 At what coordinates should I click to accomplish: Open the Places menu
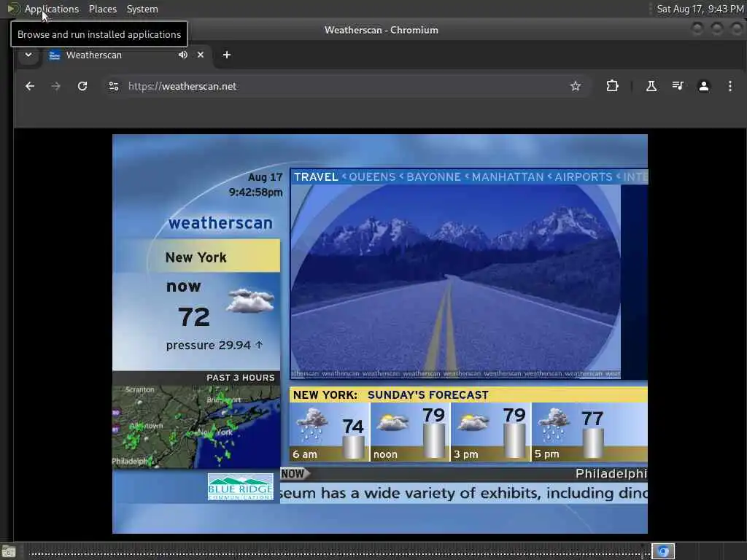[102, 9]
